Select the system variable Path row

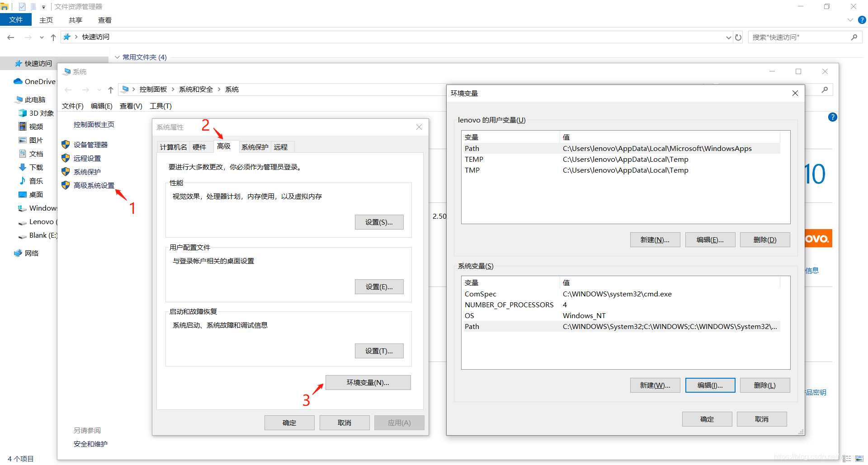[622, 326]
